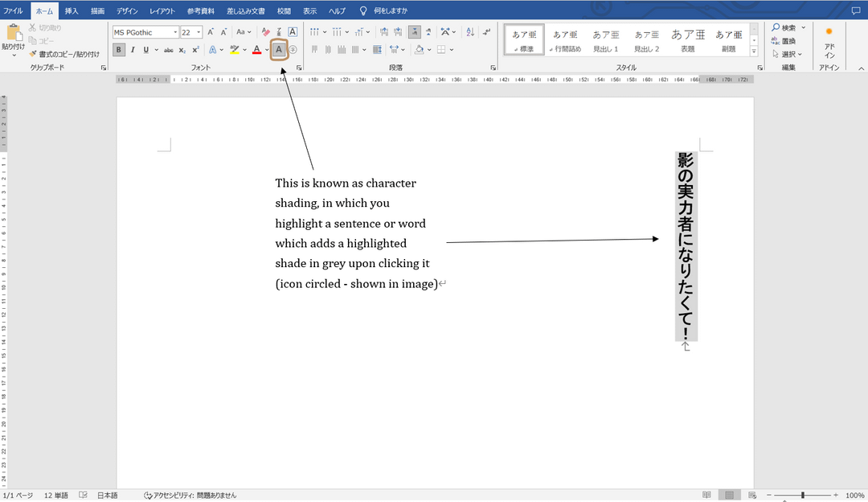Open the red font color dropdown arrow
This screenshot has height=502, width=868.
[x=267, y=50]
